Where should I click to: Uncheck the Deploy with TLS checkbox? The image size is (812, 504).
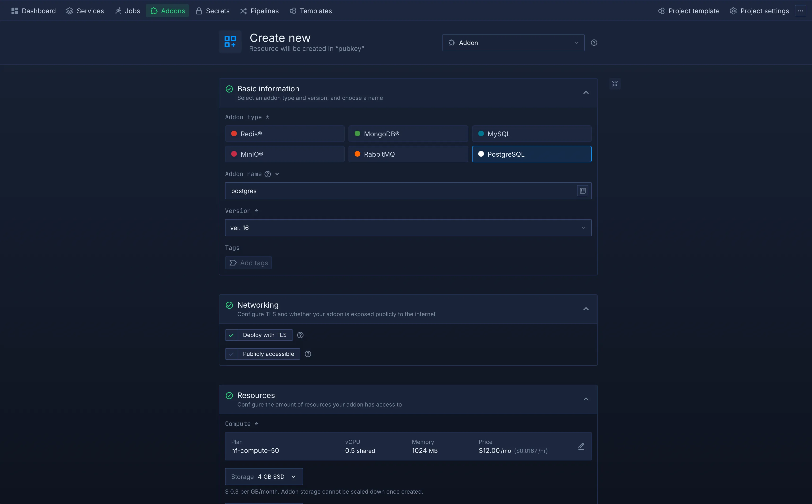point(231,335)
